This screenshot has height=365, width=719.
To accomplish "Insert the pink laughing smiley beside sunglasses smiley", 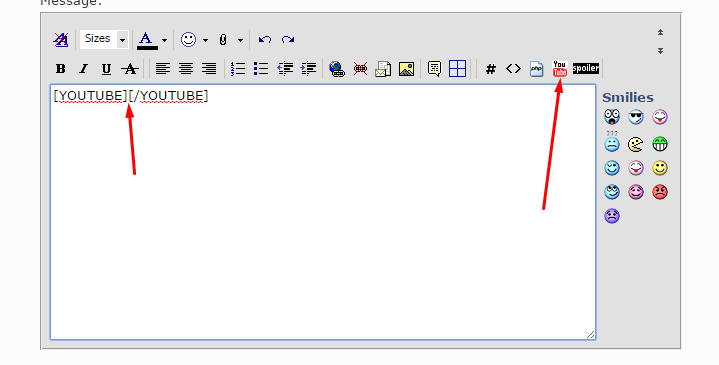I will point(660,117).
